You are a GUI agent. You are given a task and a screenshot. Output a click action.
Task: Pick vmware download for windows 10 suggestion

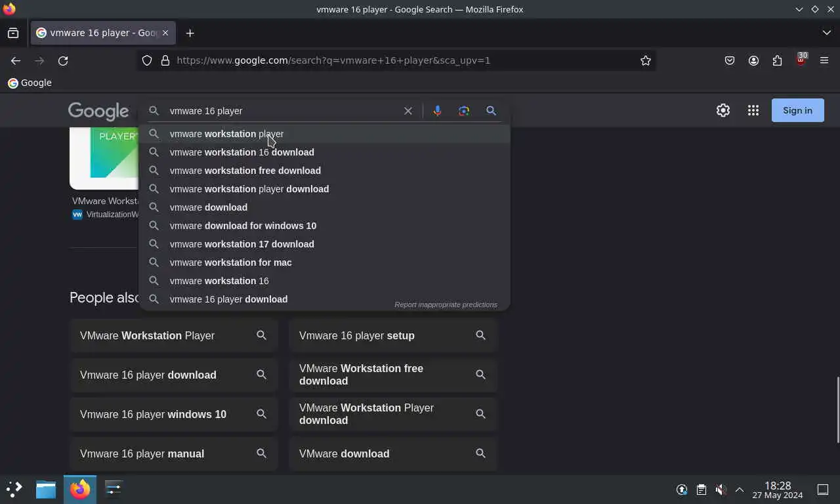[325, 226]
